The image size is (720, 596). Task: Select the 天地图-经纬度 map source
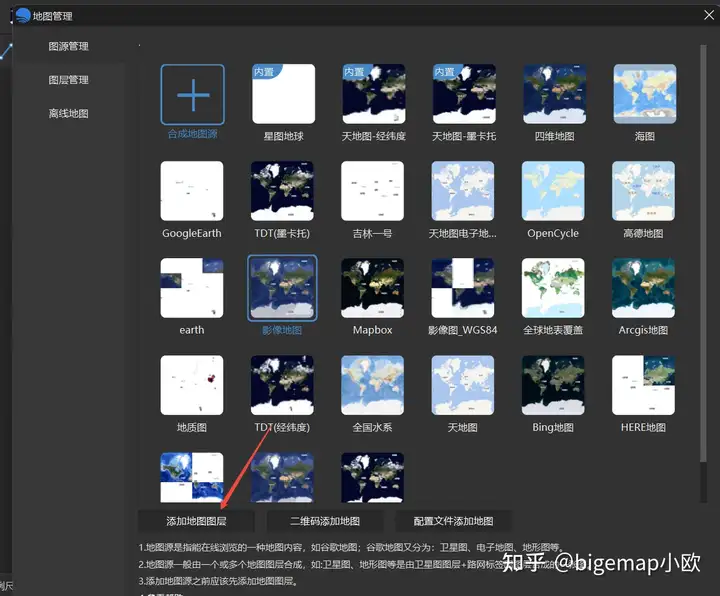coord(374,94)
